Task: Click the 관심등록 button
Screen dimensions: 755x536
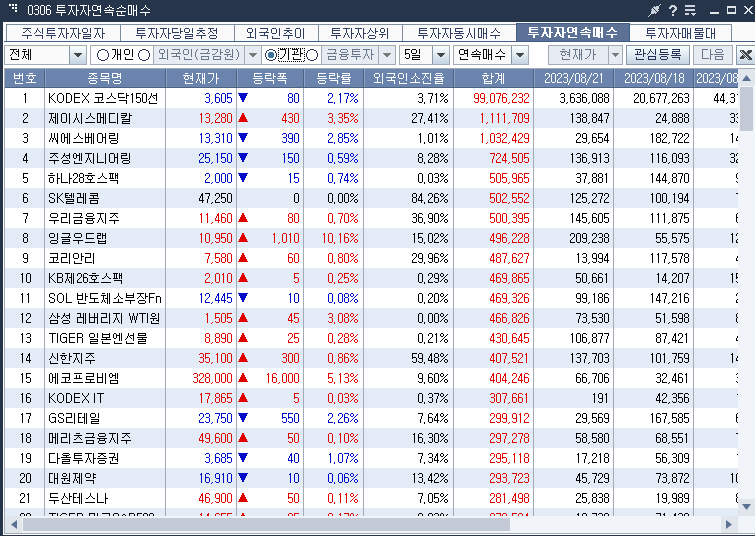Action: [x=658, y=55]
